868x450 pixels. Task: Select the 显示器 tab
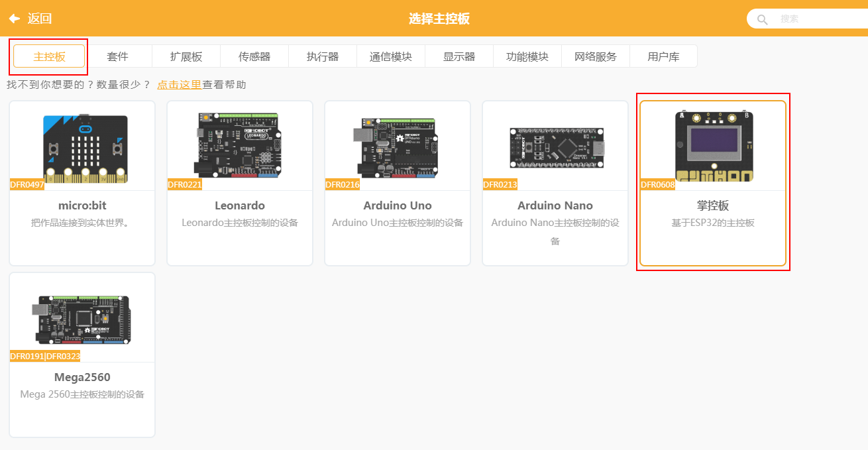459,56
